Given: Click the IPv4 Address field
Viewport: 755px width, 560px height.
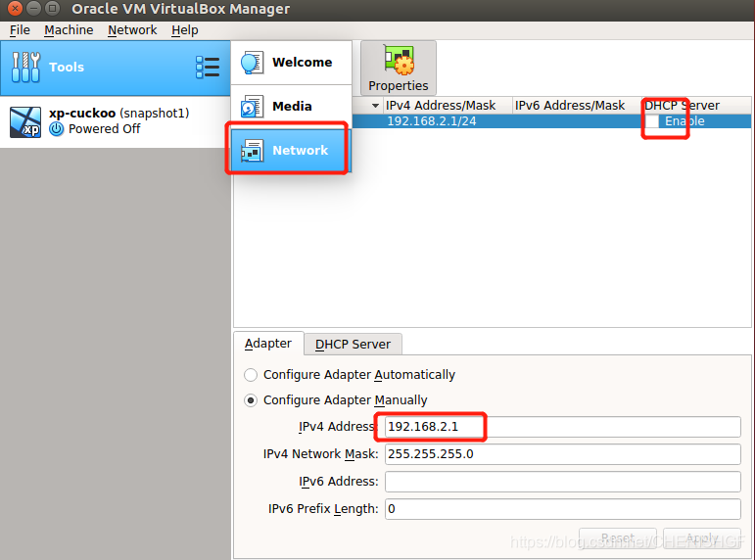Looking at the screenshot, I should 562,427.
